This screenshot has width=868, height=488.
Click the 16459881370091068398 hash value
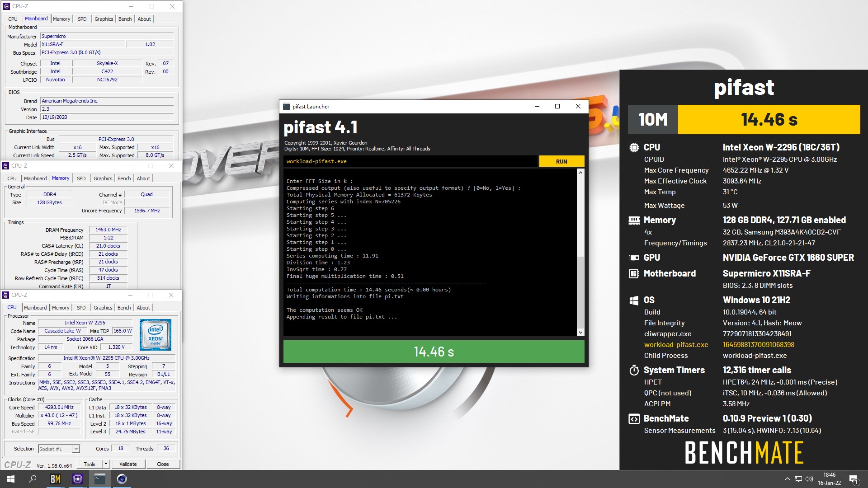click(758, 345)
